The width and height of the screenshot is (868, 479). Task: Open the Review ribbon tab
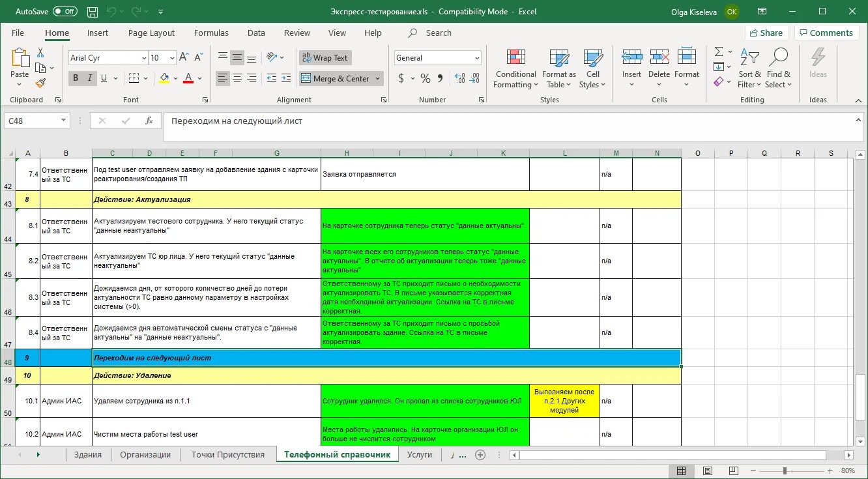297,33
